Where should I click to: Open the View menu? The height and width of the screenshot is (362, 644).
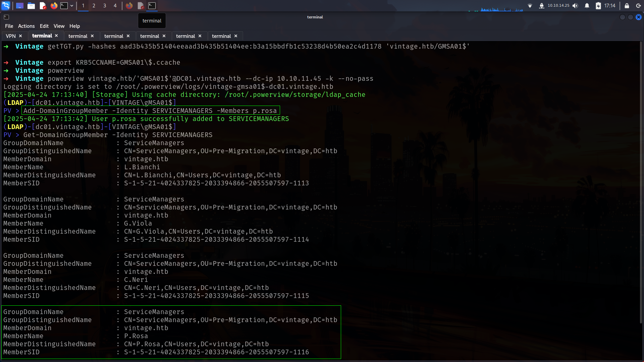(59, 26)
